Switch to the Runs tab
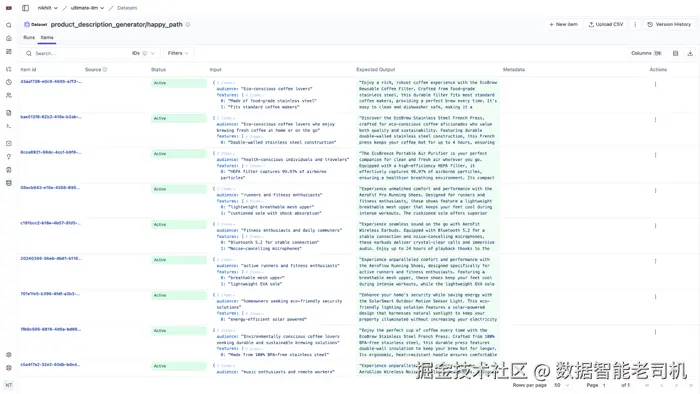 coord(29,37)
